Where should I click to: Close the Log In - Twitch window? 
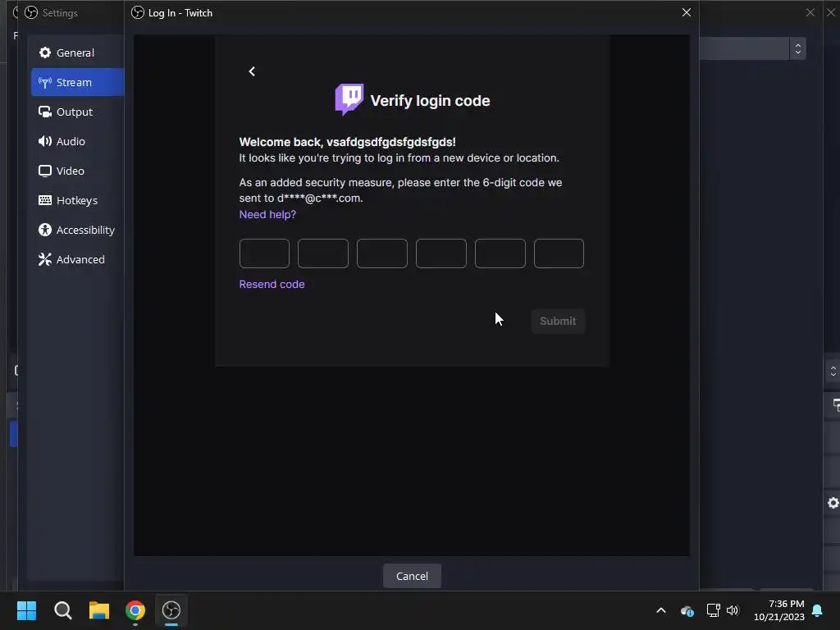(687, 12)
